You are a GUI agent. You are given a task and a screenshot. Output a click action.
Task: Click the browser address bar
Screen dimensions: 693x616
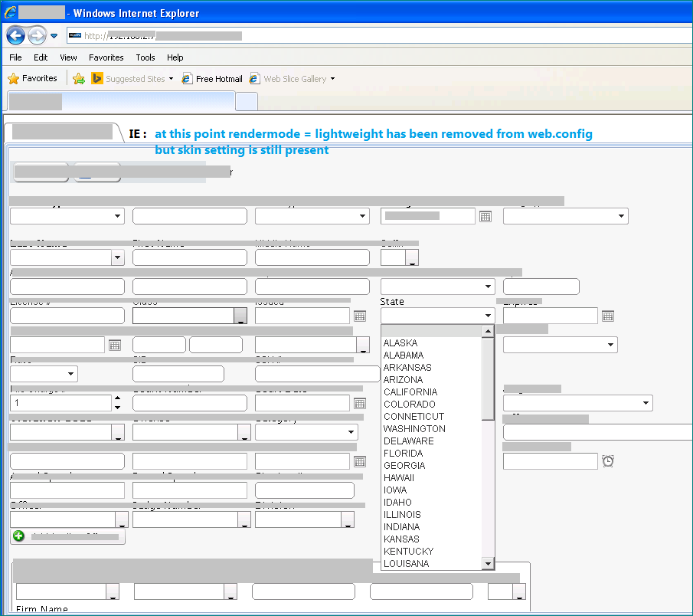379,36
